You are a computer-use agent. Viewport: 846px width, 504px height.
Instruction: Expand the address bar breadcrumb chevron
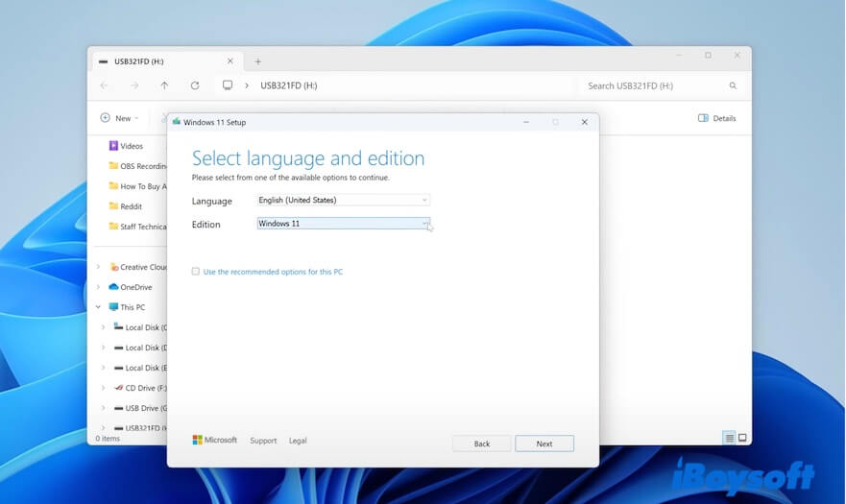[x=247, y=85]
